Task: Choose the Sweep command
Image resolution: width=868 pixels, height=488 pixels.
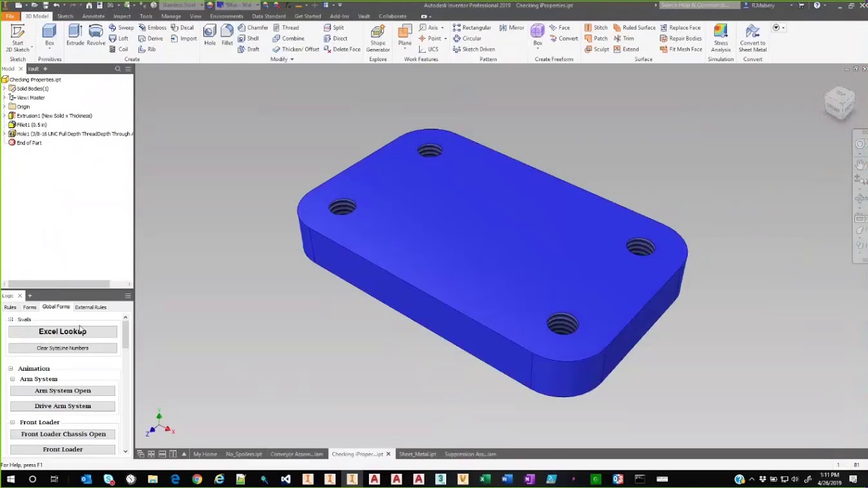Action: 121,28
